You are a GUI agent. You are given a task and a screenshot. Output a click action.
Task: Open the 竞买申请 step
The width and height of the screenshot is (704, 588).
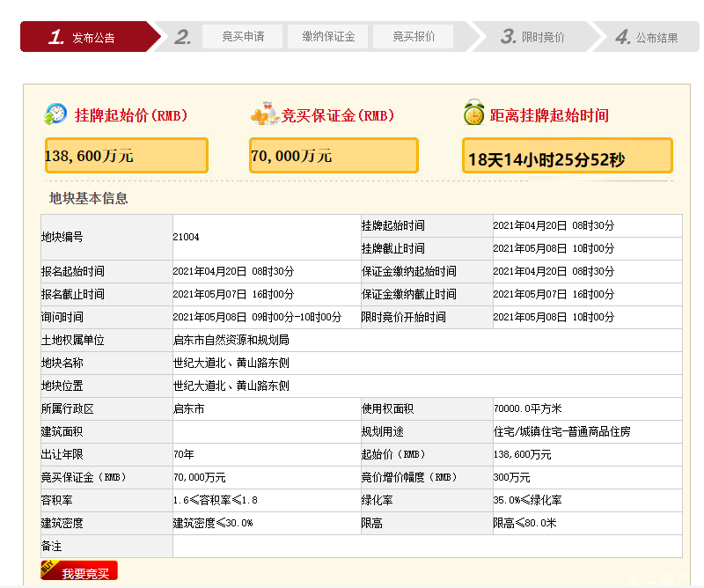click(x=243, y=36)
